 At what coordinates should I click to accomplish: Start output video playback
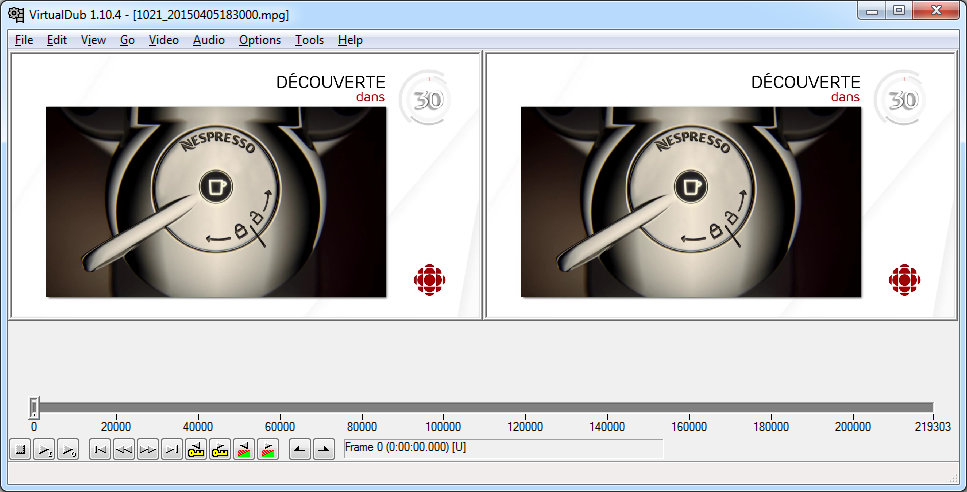(67, 450)
